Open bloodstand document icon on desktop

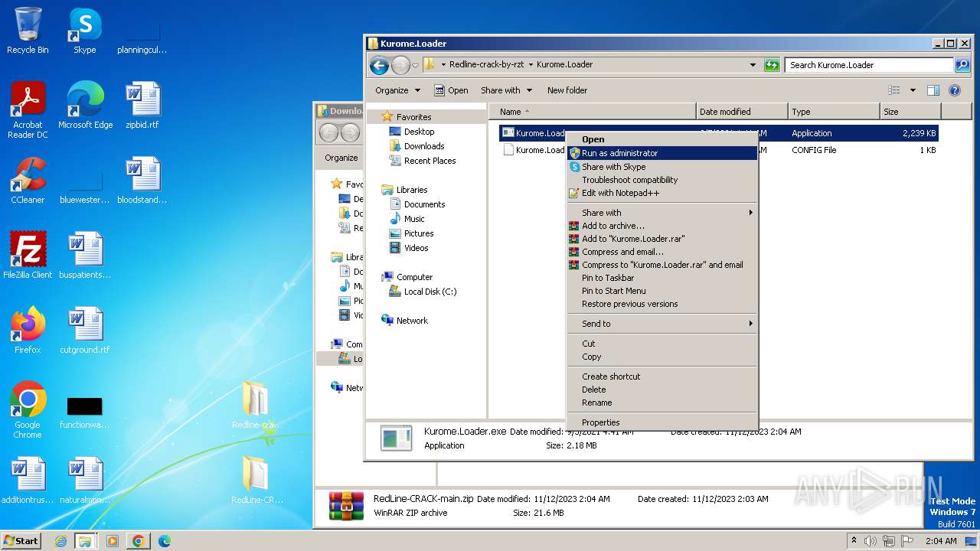(142, 181)
